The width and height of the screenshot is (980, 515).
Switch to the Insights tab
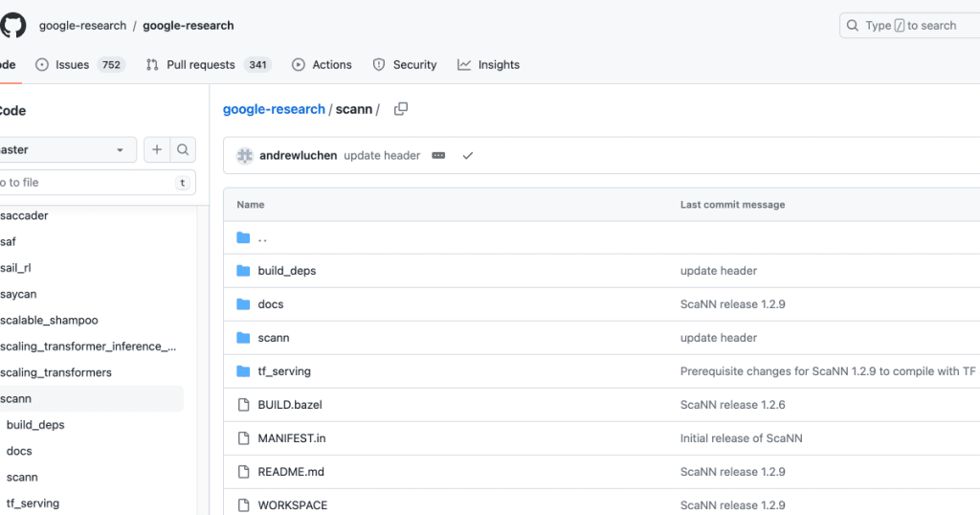coord(488,65)
